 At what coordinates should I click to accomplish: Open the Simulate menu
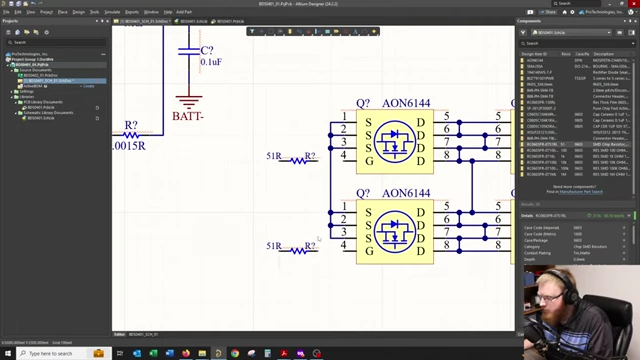point(112,12)
